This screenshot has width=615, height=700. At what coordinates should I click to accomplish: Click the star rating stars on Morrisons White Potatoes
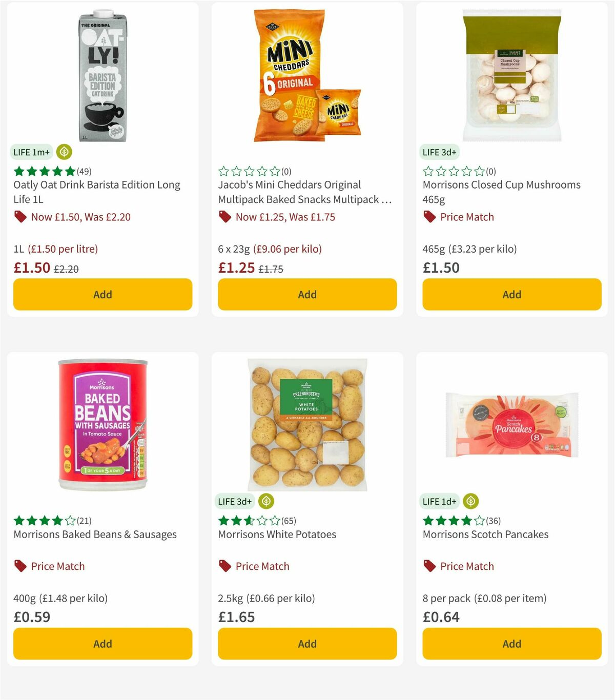[248, 520]
